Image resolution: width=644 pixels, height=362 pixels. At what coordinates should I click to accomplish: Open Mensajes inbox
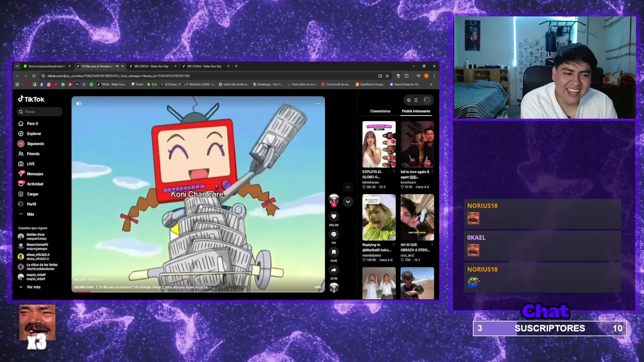coord(31,174)
